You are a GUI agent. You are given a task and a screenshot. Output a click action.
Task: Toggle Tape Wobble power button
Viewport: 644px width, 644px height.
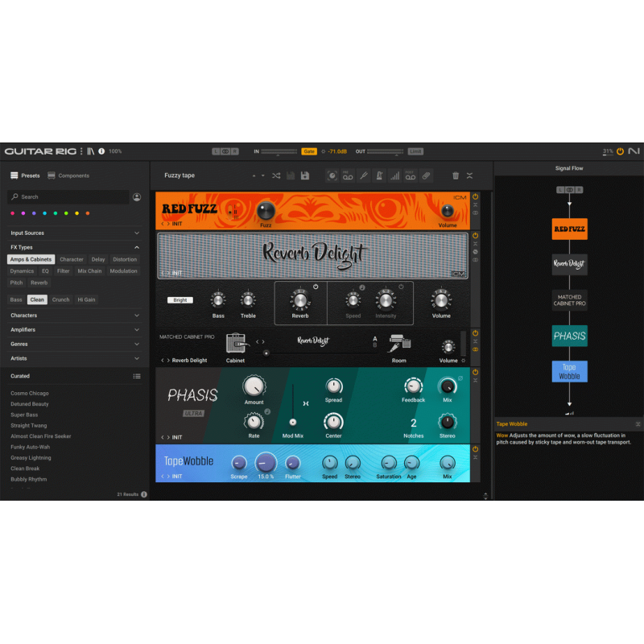(x=475, y=449)
